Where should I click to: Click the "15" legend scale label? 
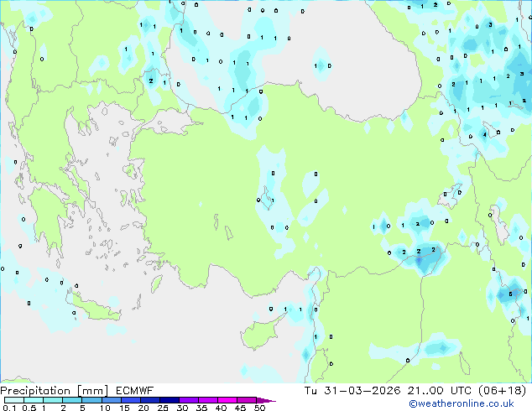[124, 408]
